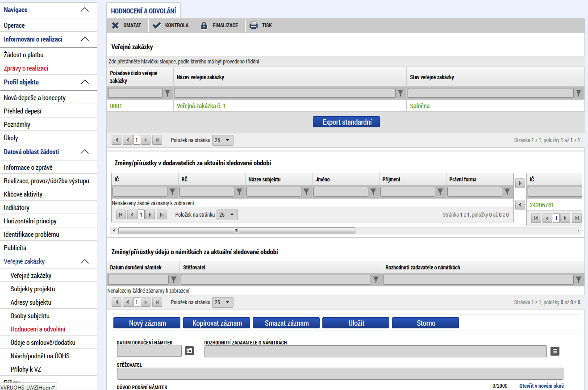588x390 pixels.
Task: Click the Tisk printer toolbar item
Action: coord(261,25)
